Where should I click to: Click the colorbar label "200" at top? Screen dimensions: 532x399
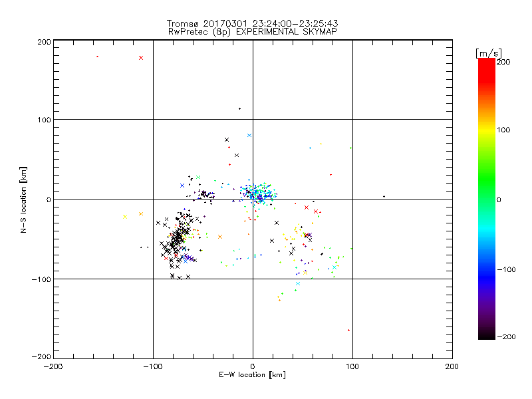click(503, 62)
